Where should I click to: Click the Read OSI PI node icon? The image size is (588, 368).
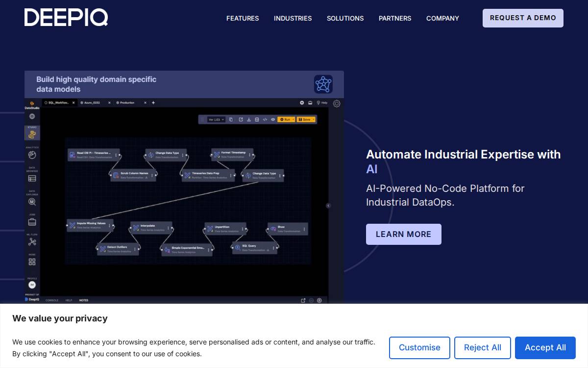pyautogui.click(x=73, y=155)
